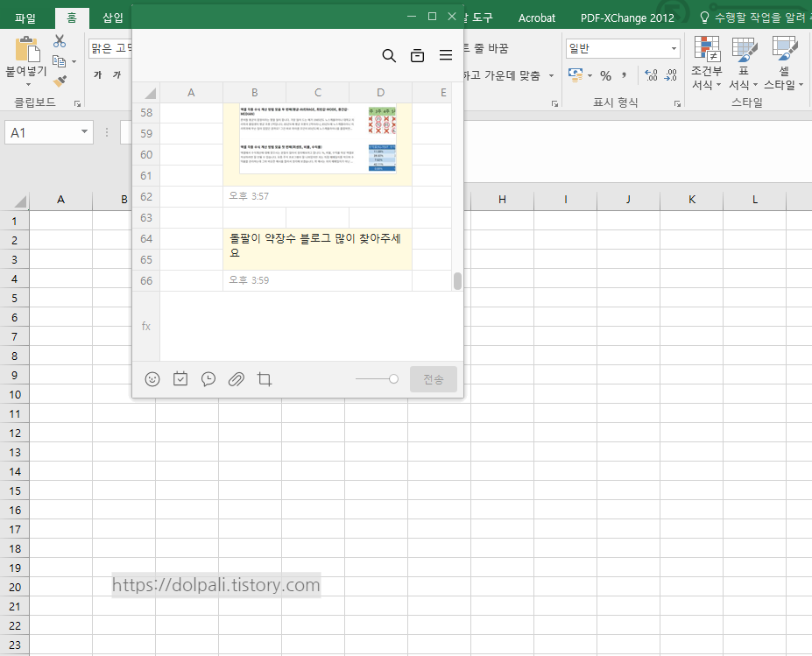The image size is (812, 656).
Task: Click the 전송 send button
Action: (434, 379)
